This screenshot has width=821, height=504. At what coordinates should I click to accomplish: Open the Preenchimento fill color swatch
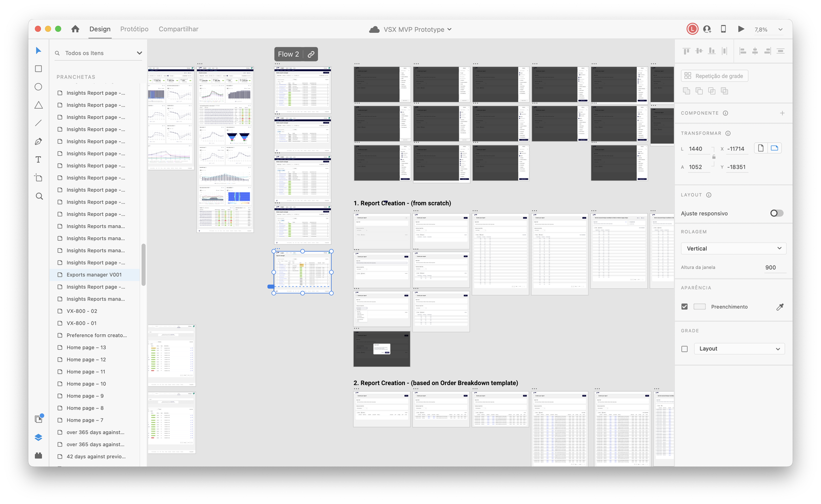click(699, 307)
